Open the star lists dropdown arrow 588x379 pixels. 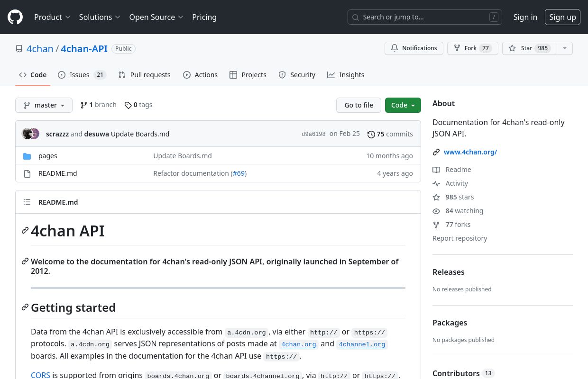[564, 48]
